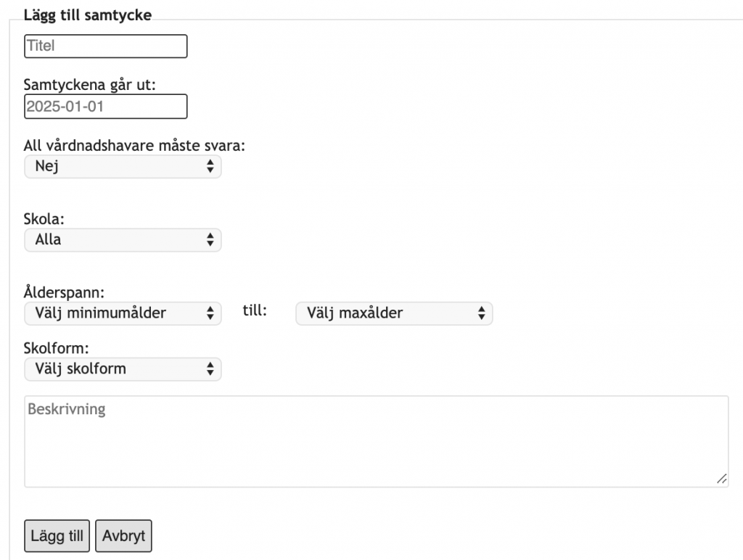
Task: Click the 'Lägg till samtycke' heading
Action: (88, 15)
